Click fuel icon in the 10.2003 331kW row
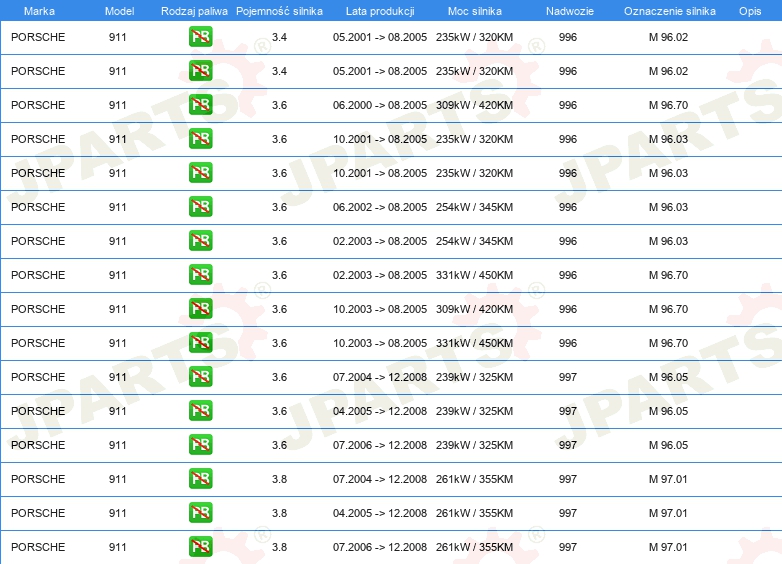Image resolution: width=782 pixels, height=564 pixels. click(x=200, y=342)
